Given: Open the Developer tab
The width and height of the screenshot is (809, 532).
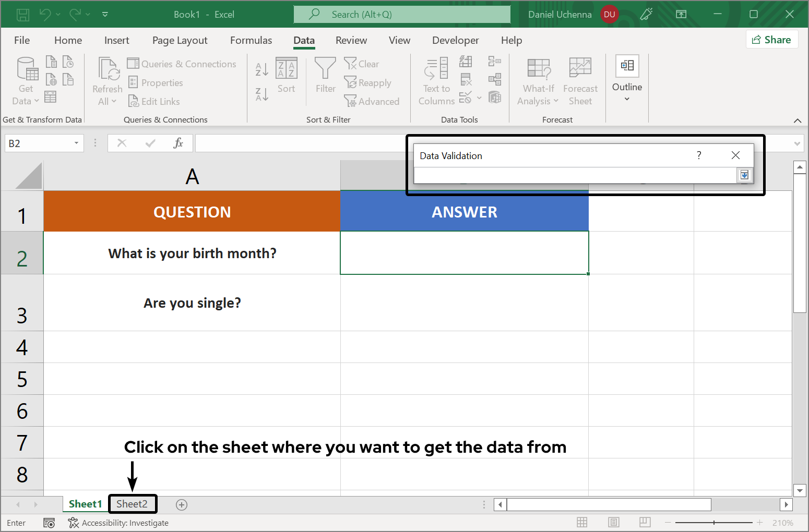Looking at the screenshot, I should tap(455, 40).
